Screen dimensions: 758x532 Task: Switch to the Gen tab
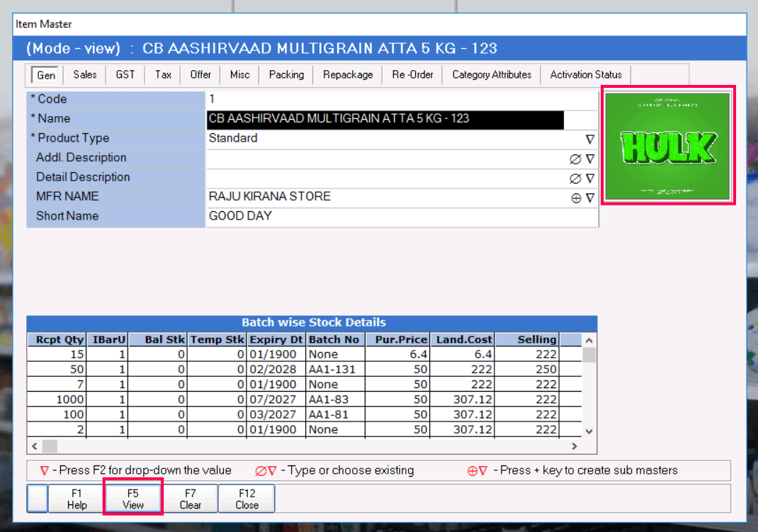tap(46, 75)
